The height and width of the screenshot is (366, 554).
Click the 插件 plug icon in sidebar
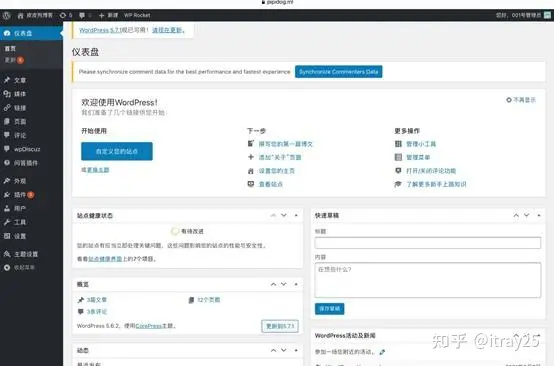pos(7,194)
